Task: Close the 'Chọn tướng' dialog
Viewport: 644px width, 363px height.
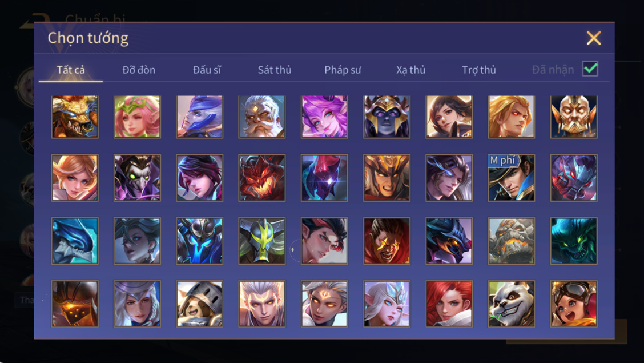Action: click(x=594, y=38)
